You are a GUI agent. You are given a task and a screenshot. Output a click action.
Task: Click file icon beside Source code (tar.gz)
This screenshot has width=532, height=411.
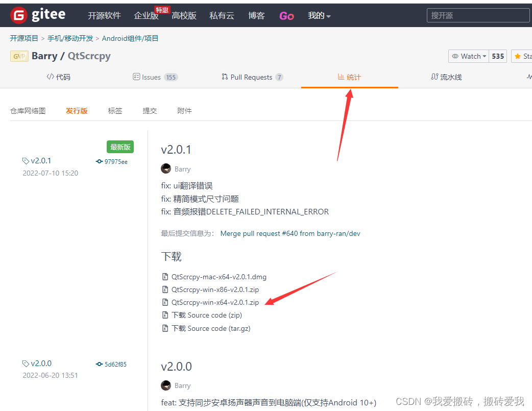pos(165,328)
